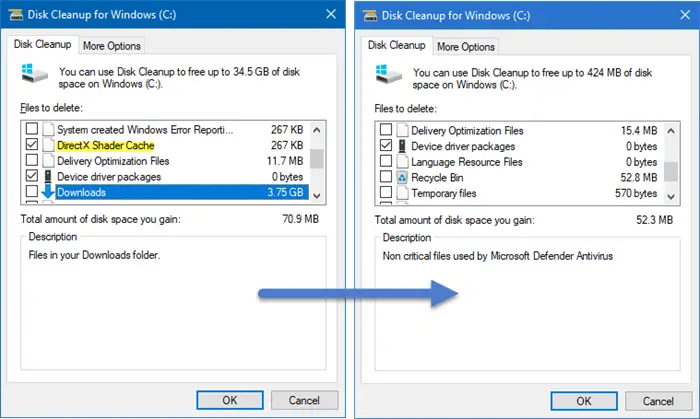Close the right Disk Cleanup window
The width and height of the screenshot is (700, 419).
(685, 15)
